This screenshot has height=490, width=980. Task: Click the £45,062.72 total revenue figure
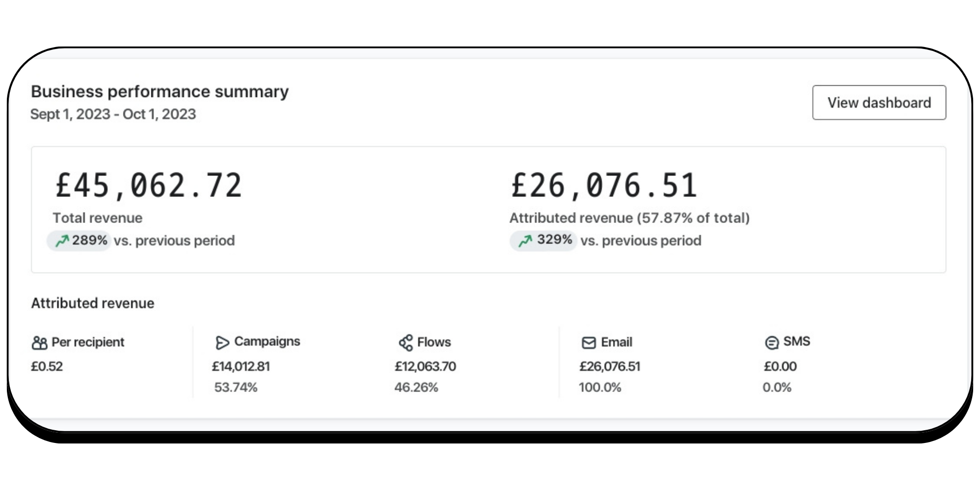click(x=148, y=186)
